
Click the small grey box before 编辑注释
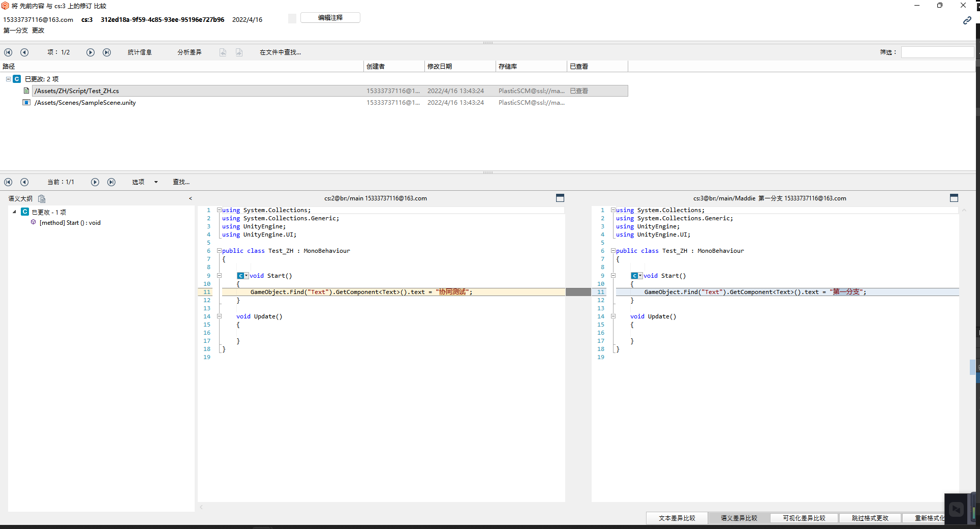[292, 18]
